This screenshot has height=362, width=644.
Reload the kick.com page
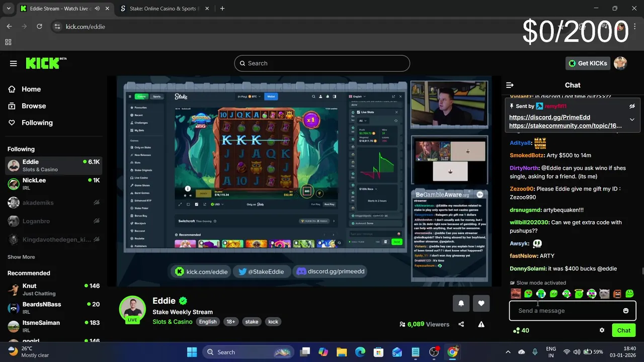click(39, 27)
